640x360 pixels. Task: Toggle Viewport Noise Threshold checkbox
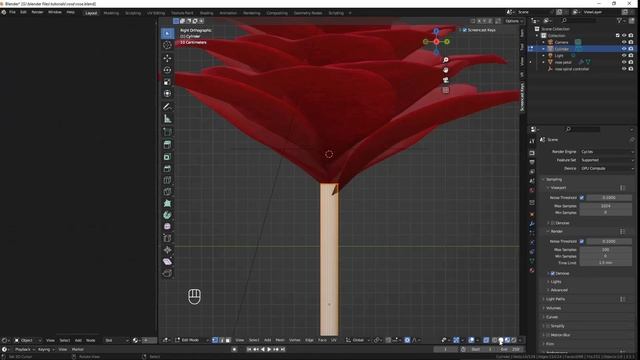tap(582, 198)
